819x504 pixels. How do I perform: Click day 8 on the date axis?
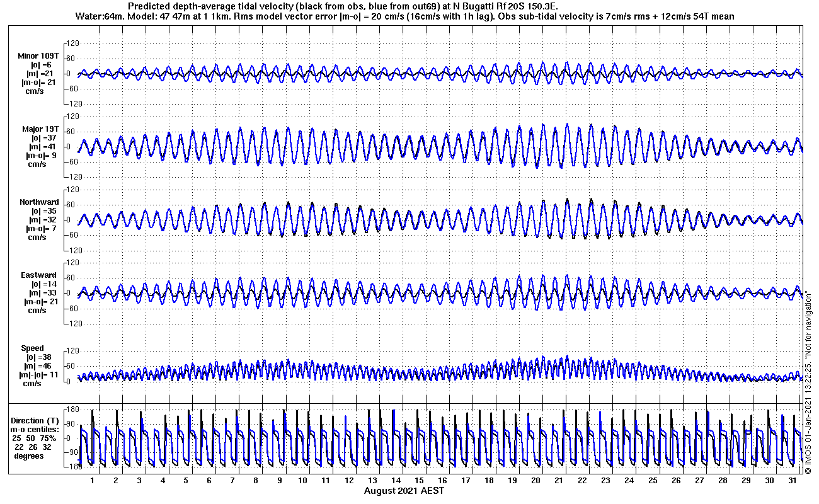(x=256, y=481)
